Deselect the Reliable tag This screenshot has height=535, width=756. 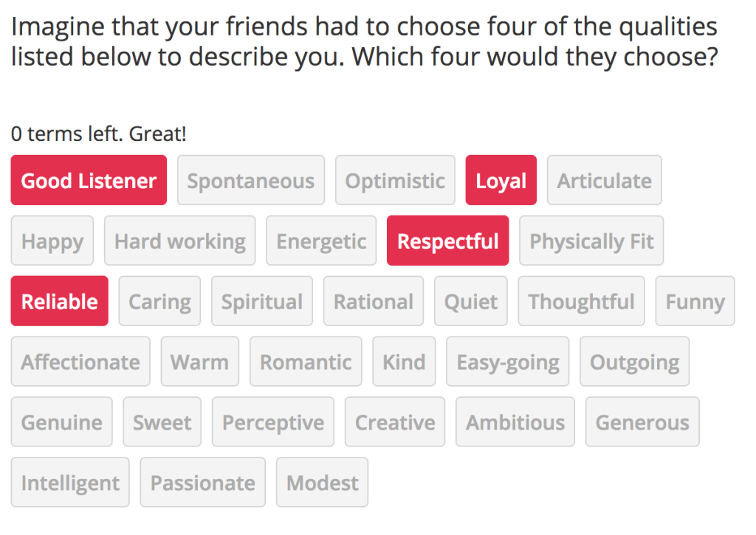tap(59, 302)
